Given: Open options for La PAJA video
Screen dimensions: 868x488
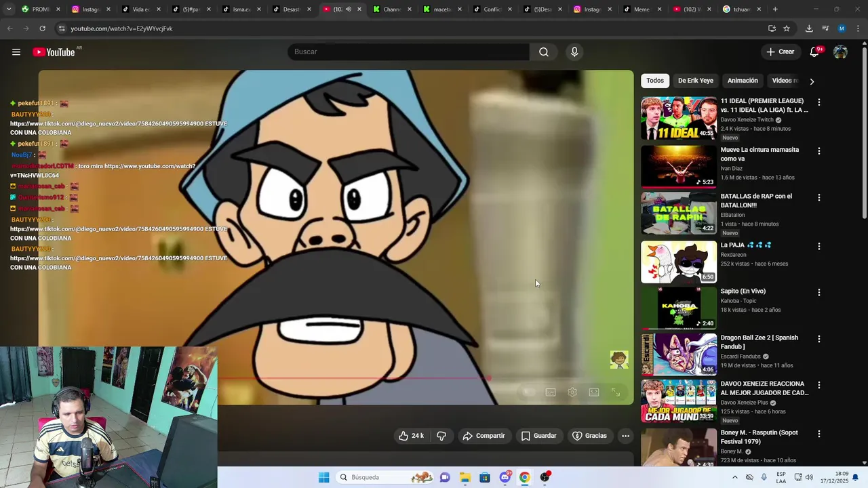Looking at the screenshot, I should point(818,247).
